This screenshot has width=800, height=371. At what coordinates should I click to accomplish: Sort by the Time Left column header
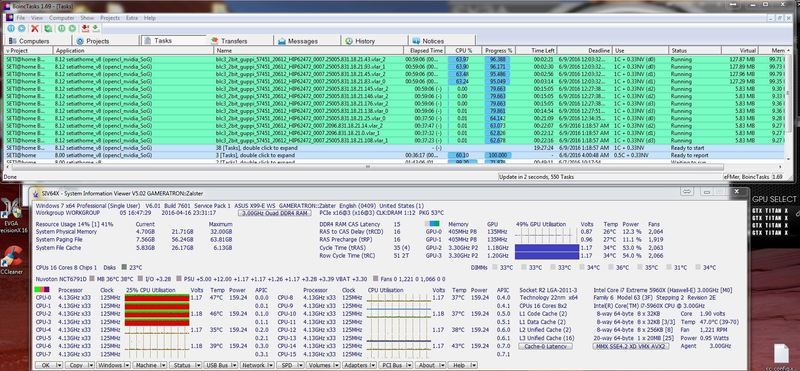537,51
